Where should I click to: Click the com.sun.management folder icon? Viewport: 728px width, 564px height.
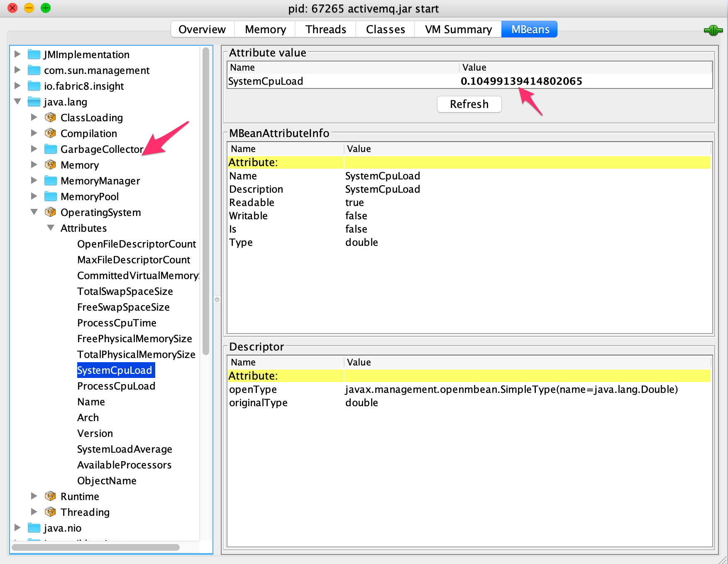click(34, 70)
